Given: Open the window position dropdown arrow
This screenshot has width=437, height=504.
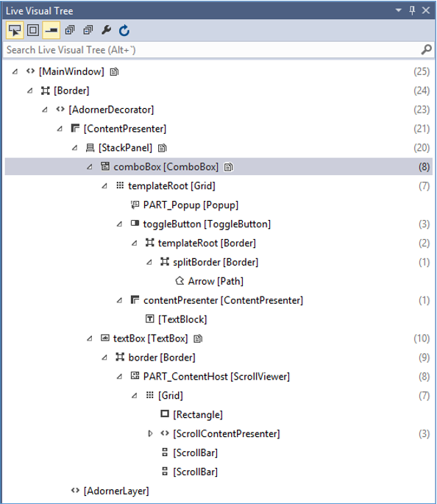Looking at the screenshot, I should (x=399, y=10).
